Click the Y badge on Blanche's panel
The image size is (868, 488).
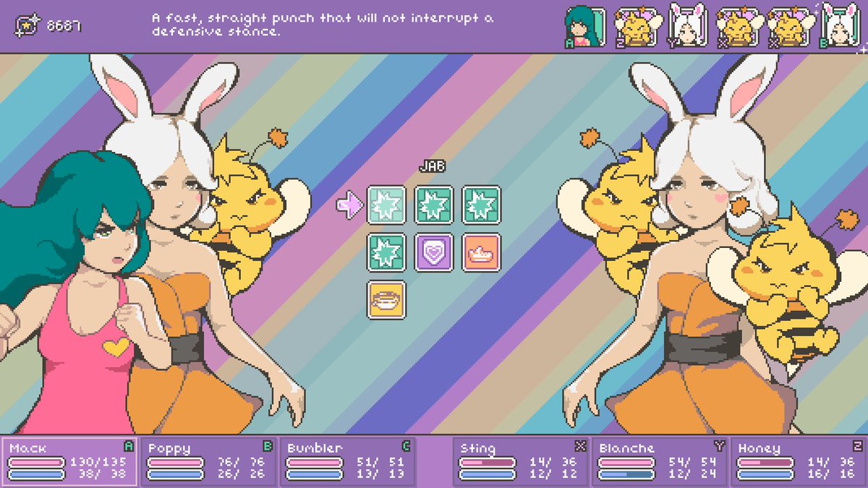click(x=719, y=446)
